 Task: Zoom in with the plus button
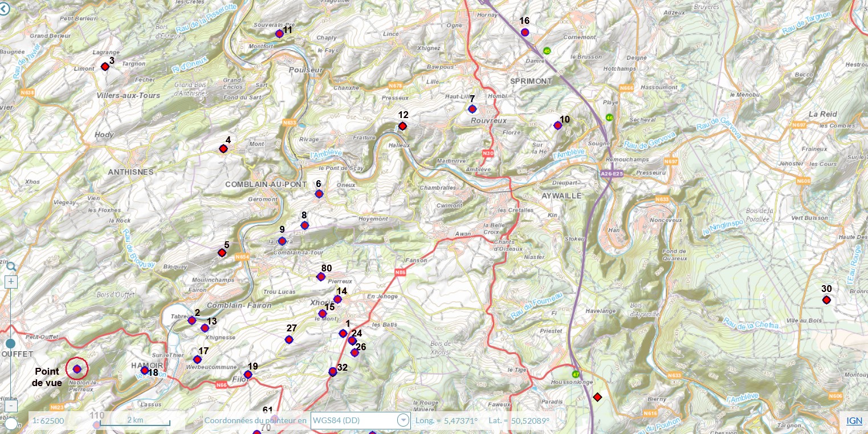(x=11, y=282)
